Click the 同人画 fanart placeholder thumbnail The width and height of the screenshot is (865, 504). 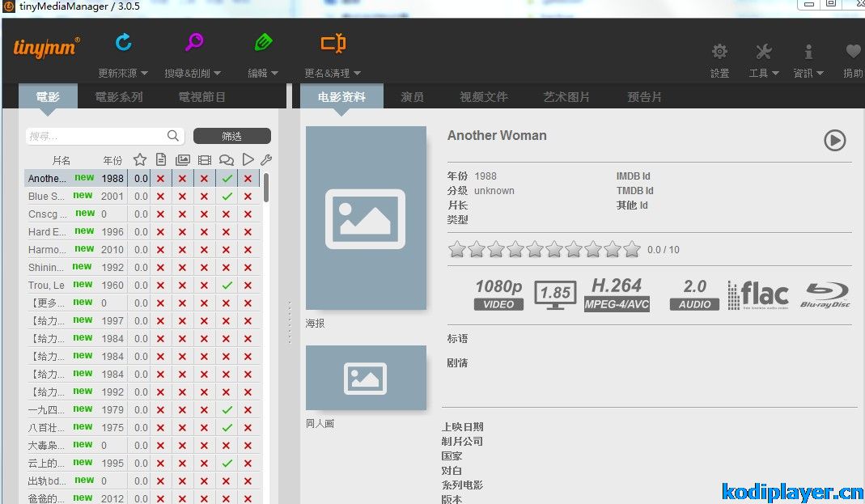point(366,378)
